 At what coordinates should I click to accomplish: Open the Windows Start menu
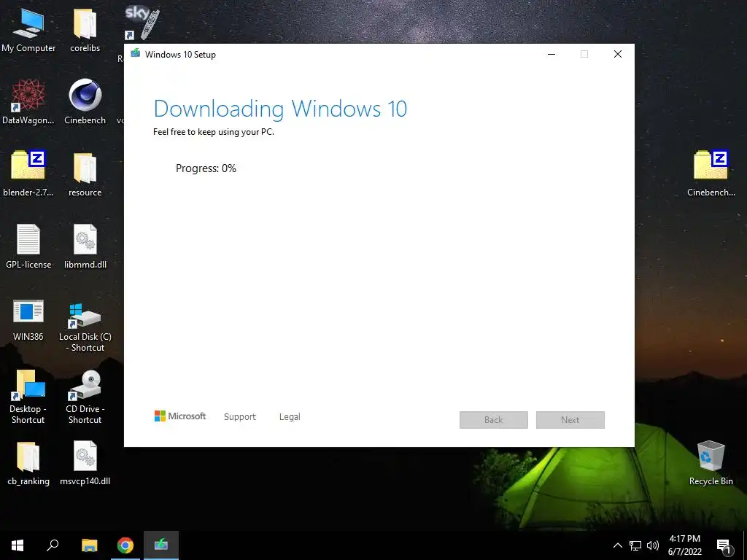(x=18, y=545)
